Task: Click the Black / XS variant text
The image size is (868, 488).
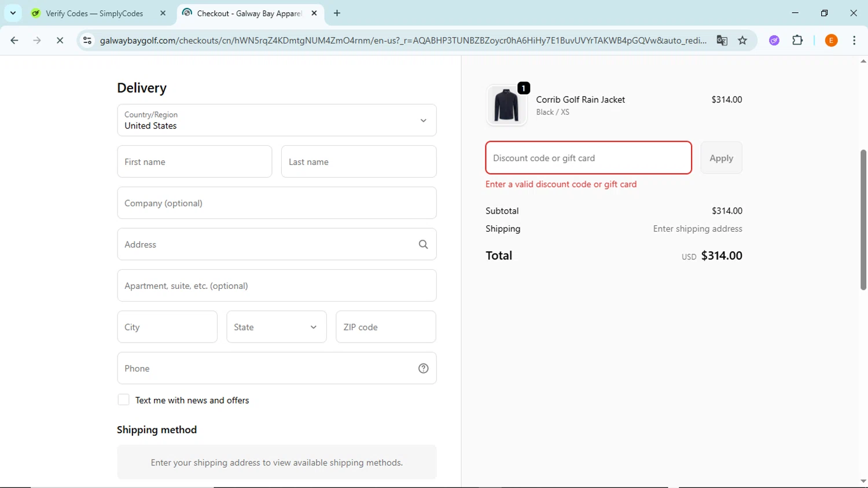Action: [x=553, y=112]
